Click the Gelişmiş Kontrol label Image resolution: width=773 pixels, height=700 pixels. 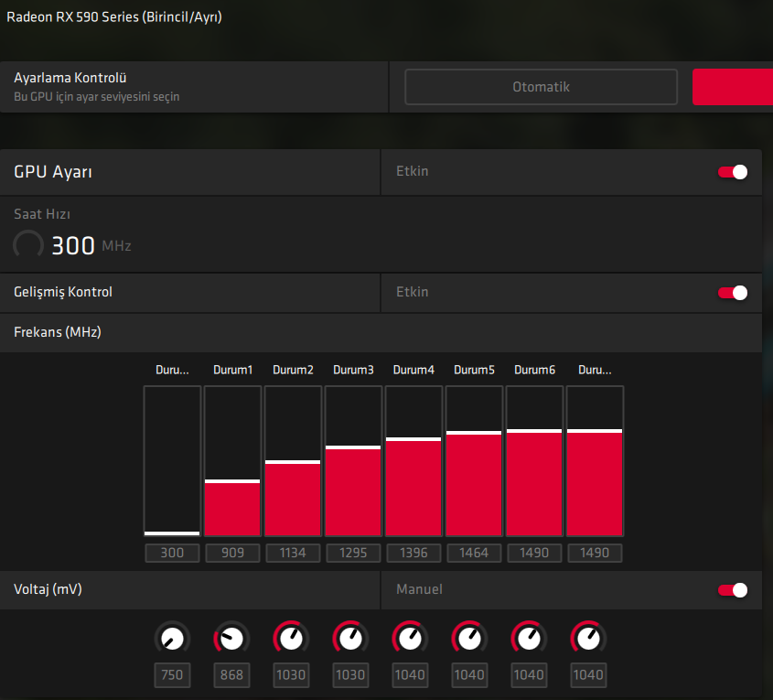point(63,292)
